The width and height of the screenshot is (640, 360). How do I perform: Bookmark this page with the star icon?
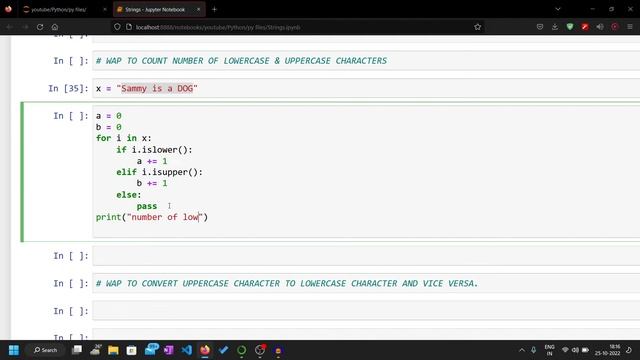point(478,27)
